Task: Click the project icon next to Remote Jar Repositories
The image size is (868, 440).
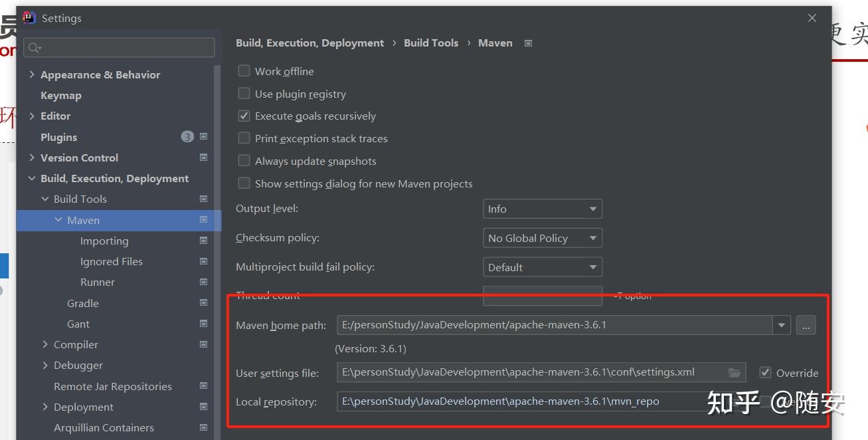Action: pyautogui.click(x=203, y=386)
